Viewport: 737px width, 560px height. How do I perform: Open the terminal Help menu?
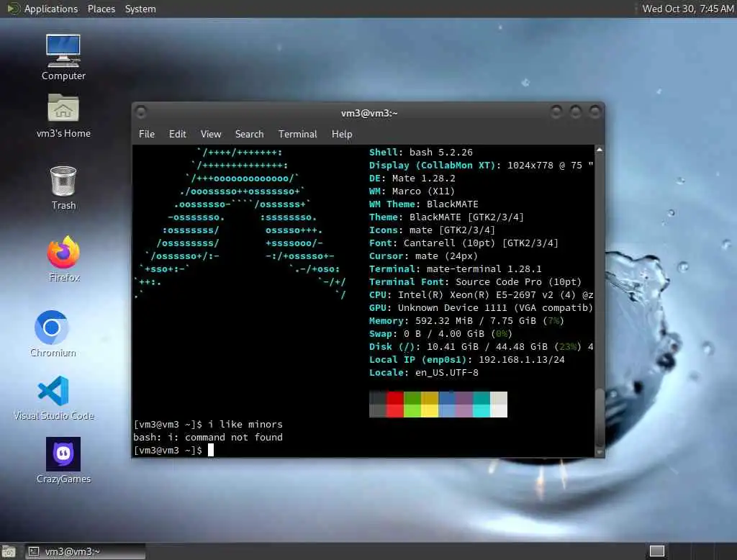click(342, 134)
